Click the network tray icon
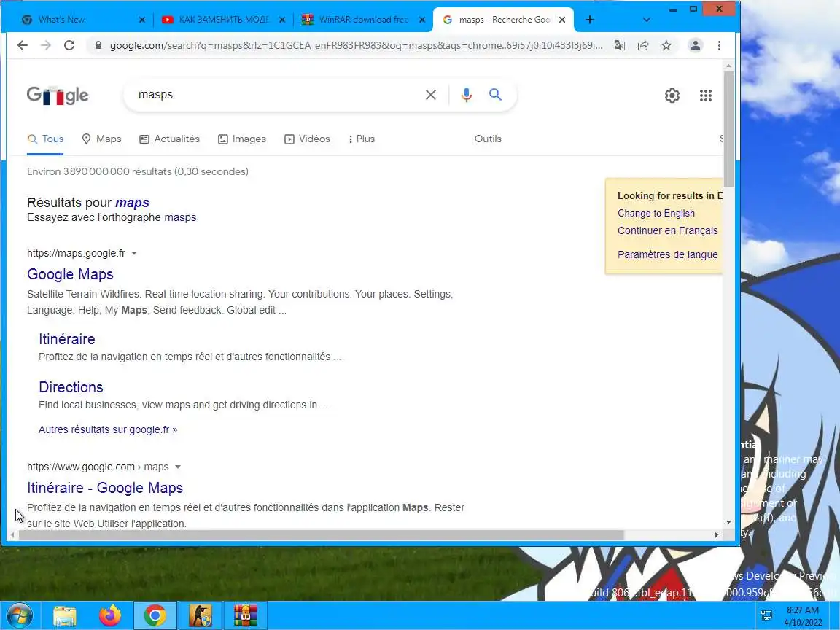This screenshot has height=630, width=840. point(766,615)
